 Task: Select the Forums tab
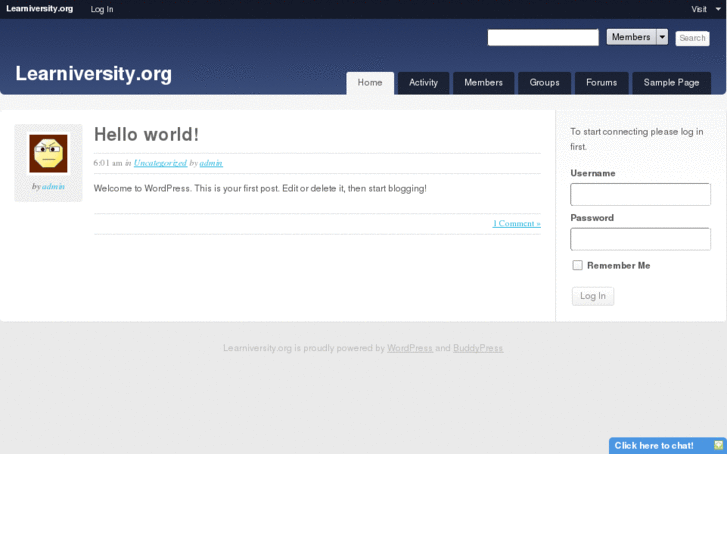(601, 83)
